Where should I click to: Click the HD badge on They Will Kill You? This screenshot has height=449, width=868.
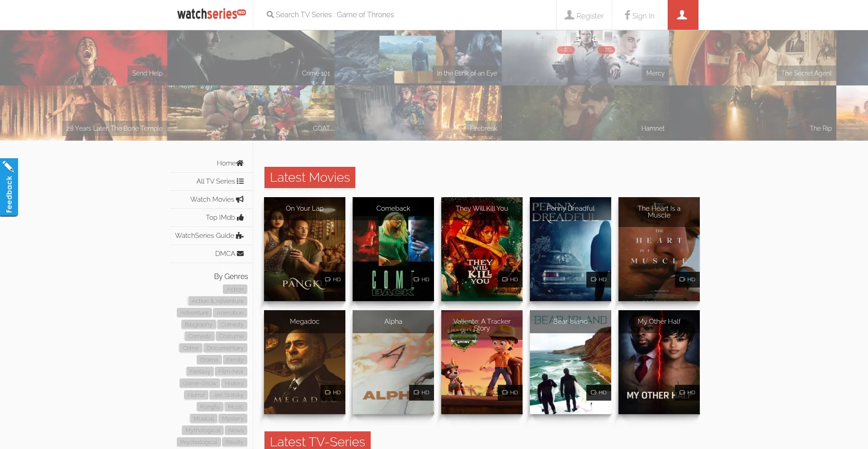click(510, 279)
